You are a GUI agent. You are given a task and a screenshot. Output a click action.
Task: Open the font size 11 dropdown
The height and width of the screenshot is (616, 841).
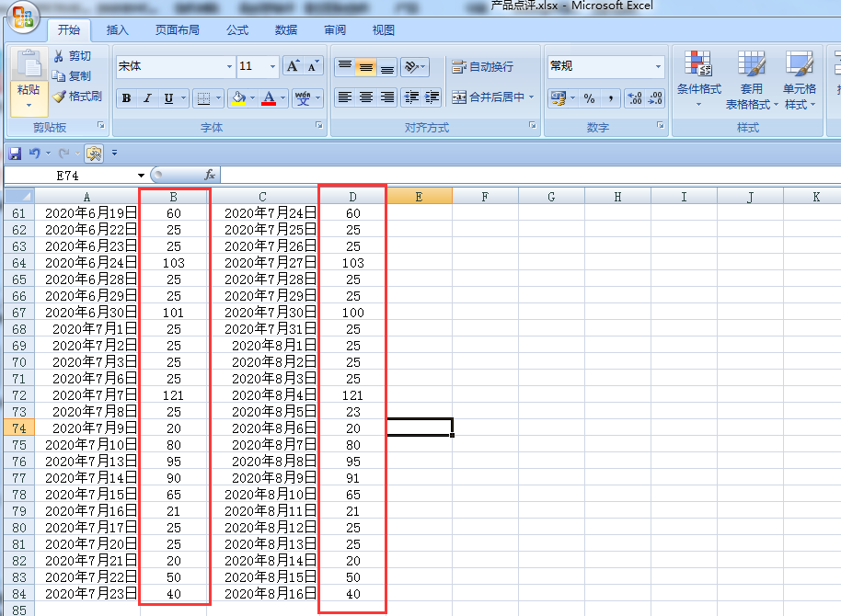point(272,66)
